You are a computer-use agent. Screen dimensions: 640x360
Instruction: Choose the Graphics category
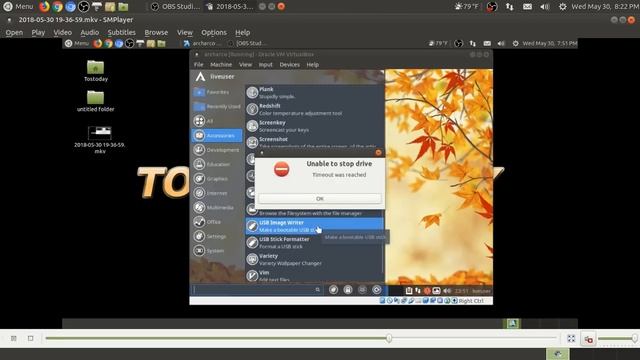[x=217, y=179]
